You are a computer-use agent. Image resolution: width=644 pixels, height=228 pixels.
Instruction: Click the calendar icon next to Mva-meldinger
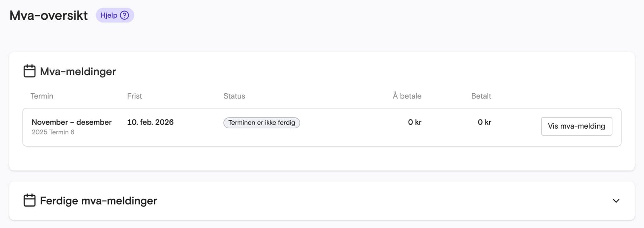[x=29, y=71]
